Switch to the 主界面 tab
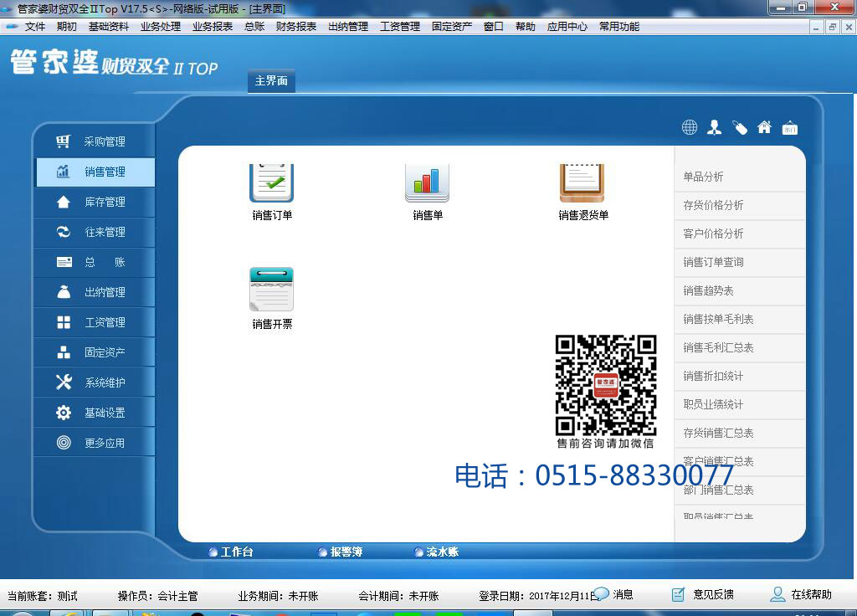 click(x=271, y=81)
